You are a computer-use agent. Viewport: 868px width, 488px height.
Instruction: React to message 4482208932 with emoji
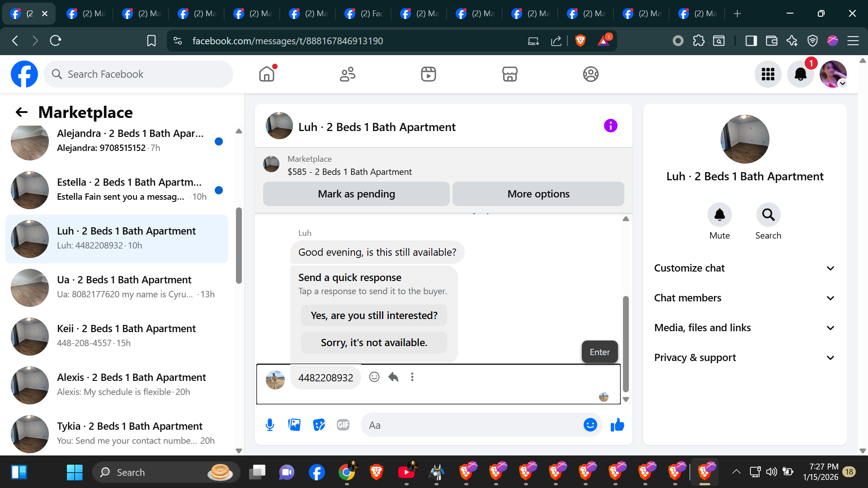(x=374, y=377)
